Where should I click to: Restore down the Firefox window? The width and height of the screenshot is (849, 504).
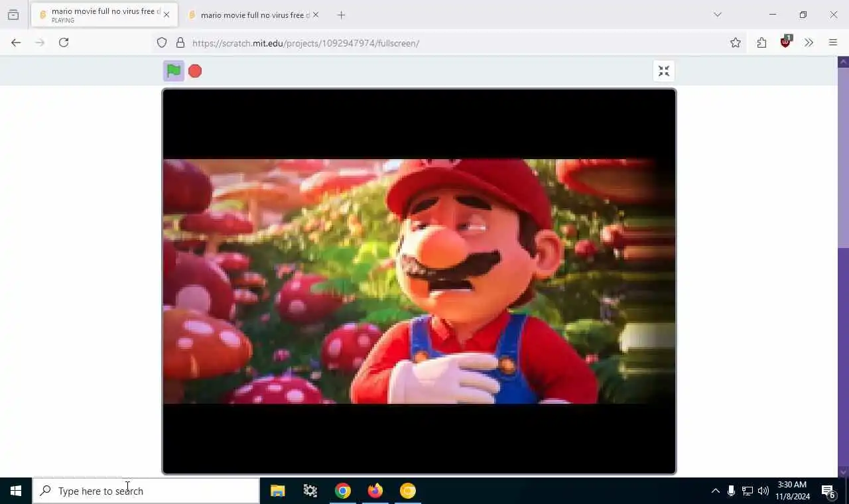click(x=803, y=15)
